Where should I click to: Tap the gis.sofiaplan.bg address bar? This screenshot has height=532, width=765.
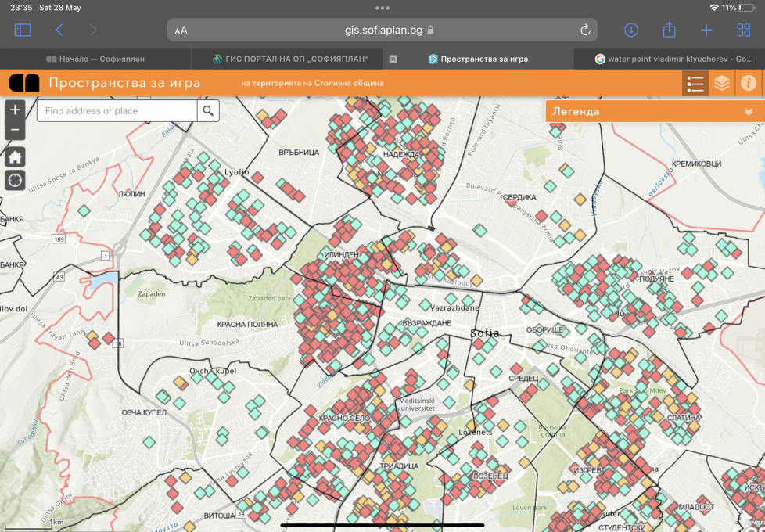(x=382, y=31)
